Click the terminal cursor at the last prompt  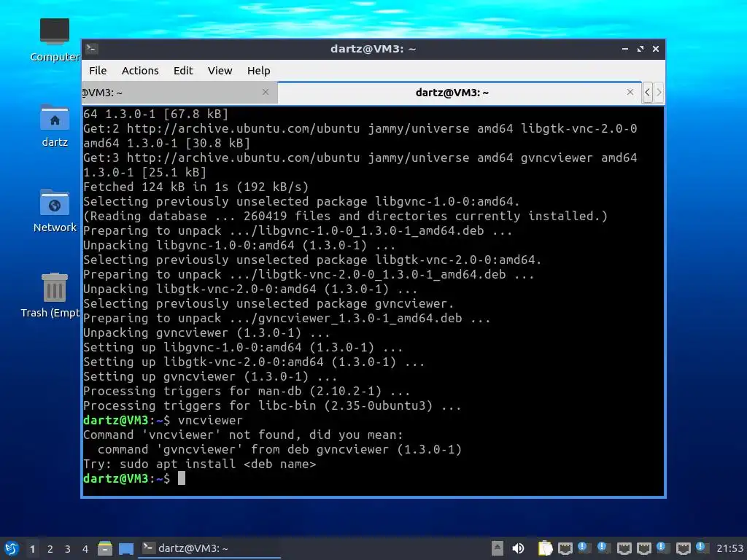[x=182, y=478]
